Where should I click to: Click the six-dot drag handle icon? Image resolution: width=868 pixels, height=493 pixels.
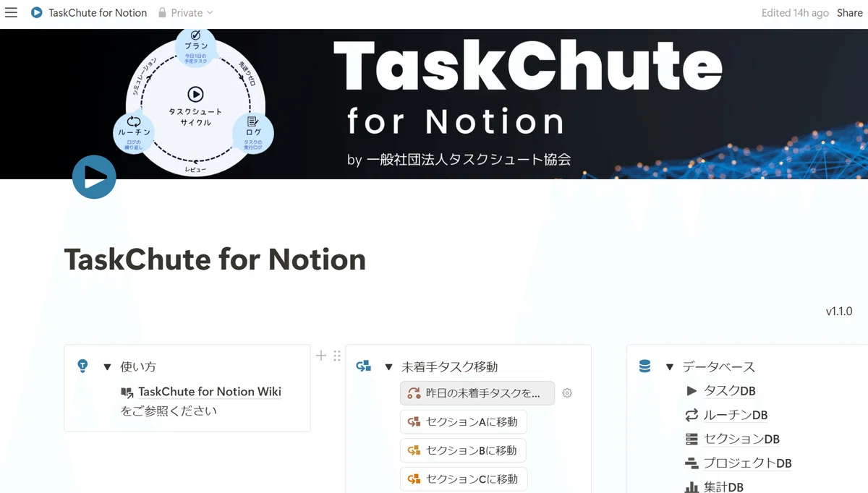click(337, 355)
